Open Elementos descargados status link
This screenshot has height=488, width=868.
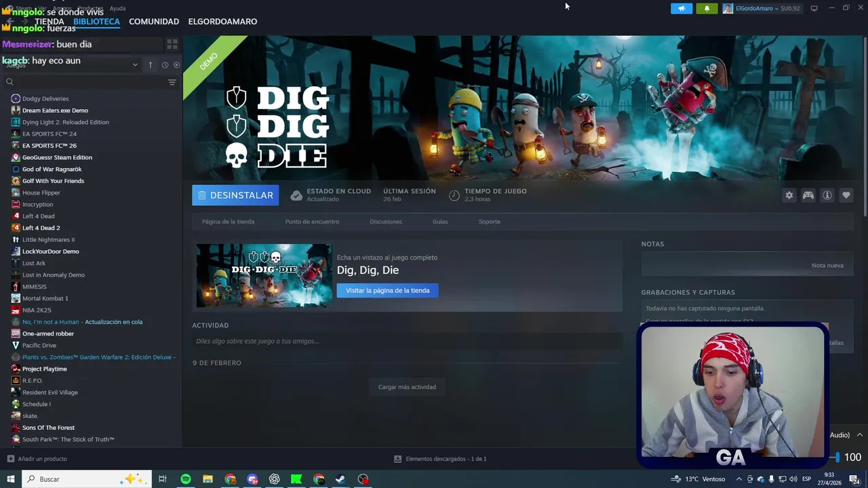click(x=446, y=459)
